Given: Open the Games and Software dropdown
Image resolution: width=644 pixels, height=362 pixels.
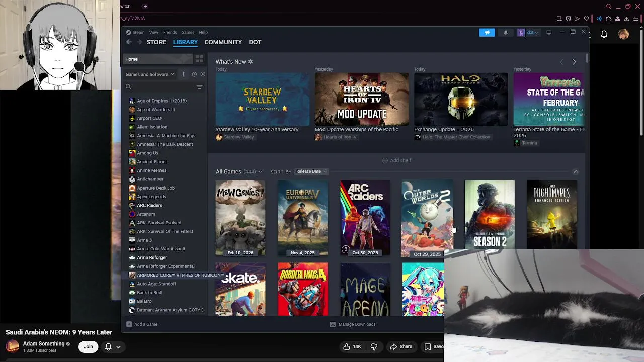Looking at the screenshot, I should coord(149,74).
